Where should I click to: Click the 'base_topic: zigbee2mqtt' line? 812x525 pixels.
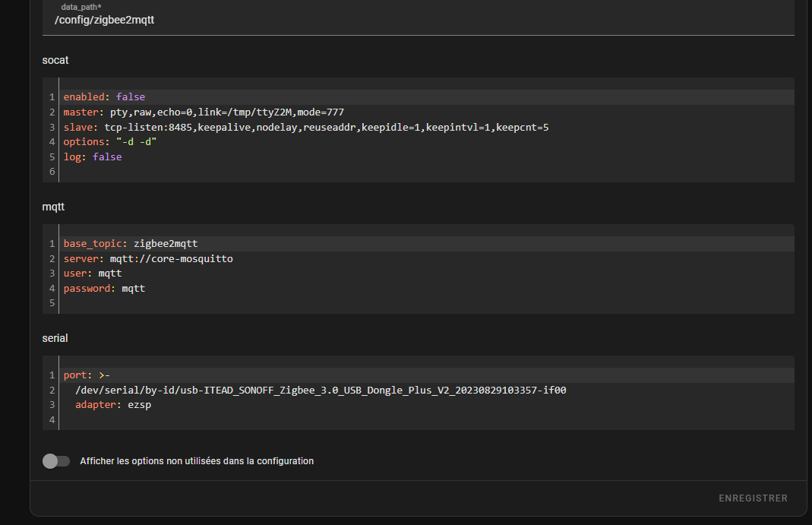pyautogui.click(x=130, y=244)
